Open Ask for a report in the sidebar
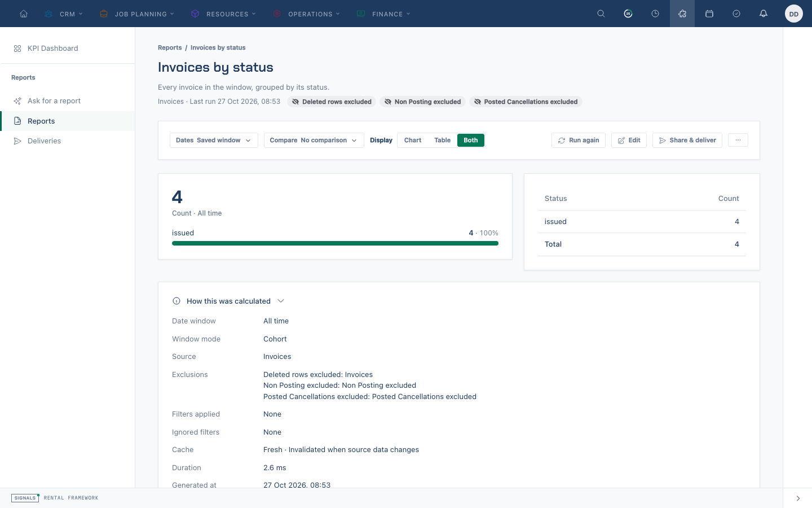 pos(68,101)
